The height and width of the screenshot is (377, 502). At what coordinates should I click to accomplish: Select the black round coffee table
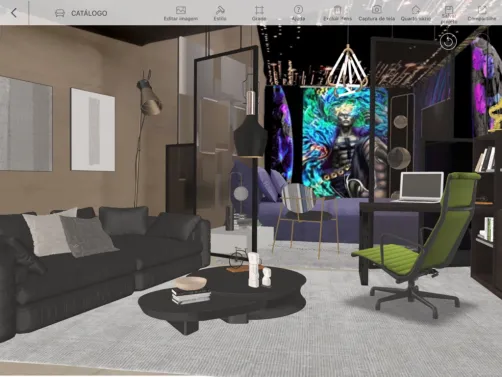coord(222,298)
